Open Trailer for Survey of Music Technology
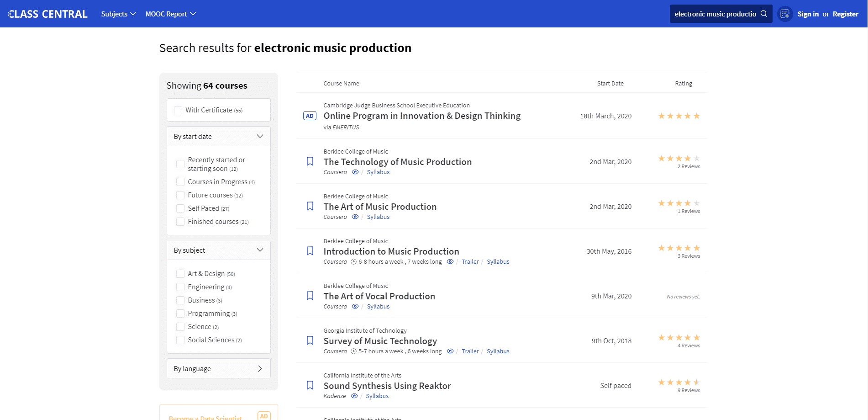The width and height of the screenshot is (868, 420). pyautogui.click(x=470, y=351)
